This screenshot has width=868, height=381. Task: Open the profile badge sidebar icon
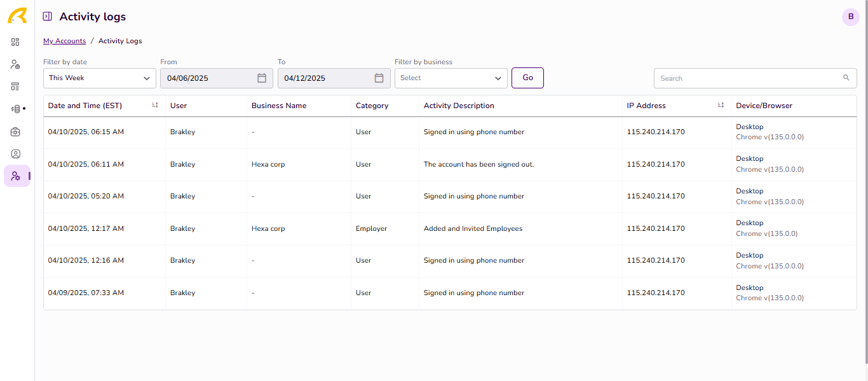pyautogui.click(x=15, y=154)
